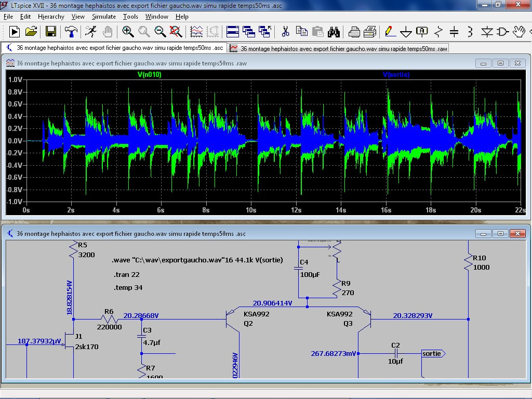Click the zoom out magnifier icon

[161, 32]
